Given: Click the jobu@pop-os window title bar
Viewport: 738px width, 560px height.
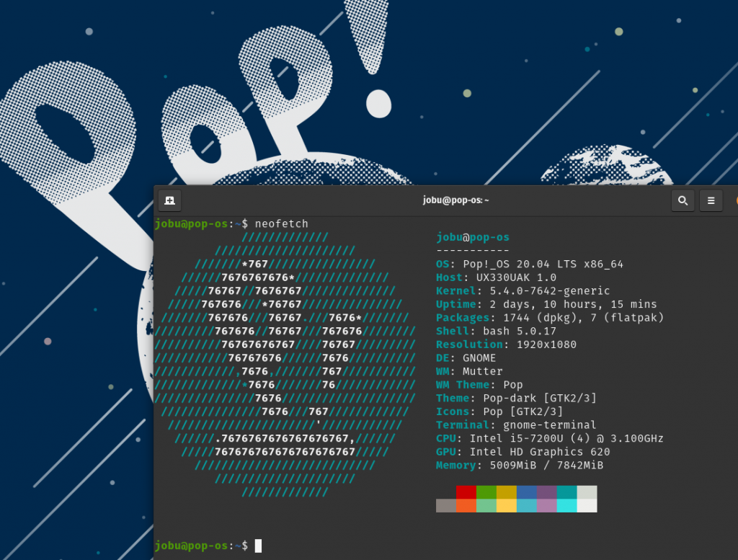Looking at the screenshot, I should pos(455,200).
